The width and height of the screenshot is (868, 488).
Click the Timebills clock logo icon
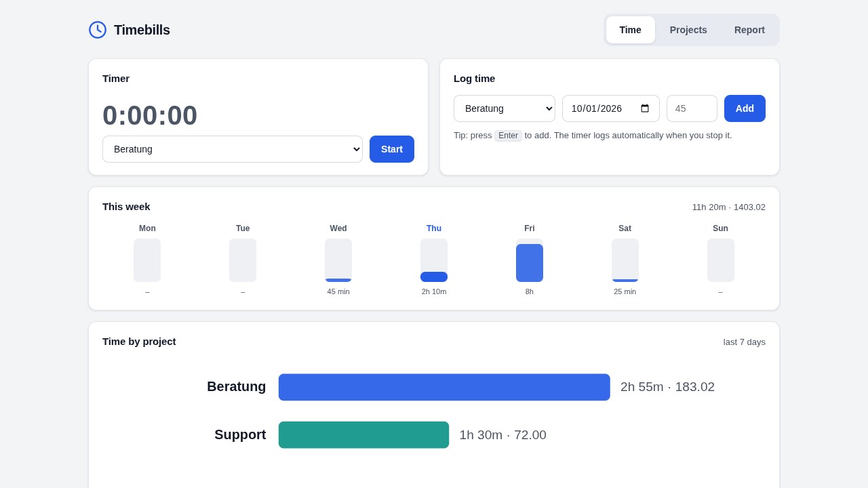[x=98, y=30]
